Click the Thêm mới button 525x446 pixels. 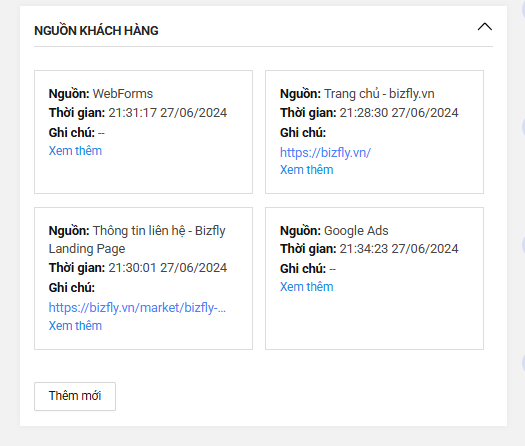coord(75,396)
